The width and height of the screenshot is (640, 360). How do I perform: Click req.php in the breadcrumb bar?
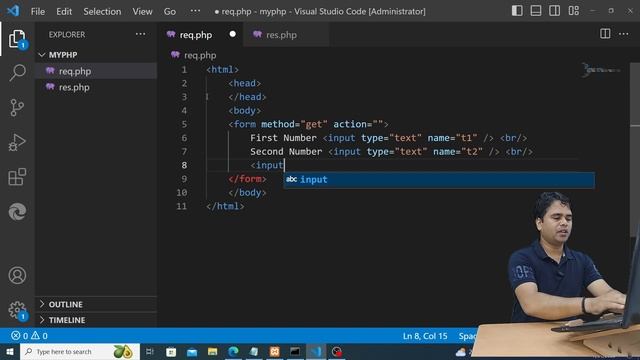coord(200,55)
